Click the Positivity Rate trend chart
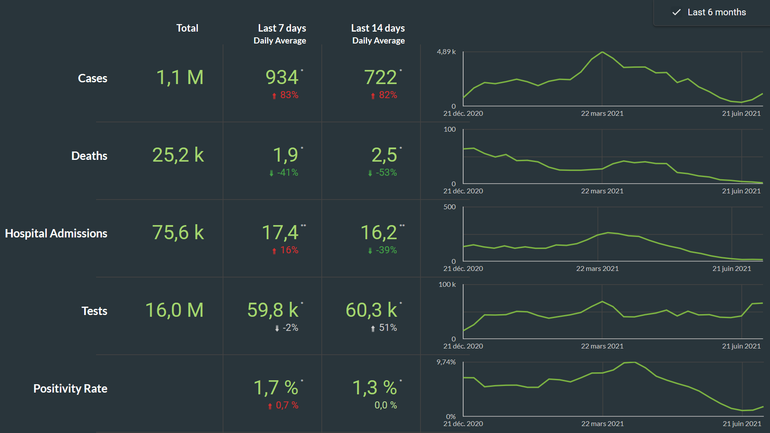The image size is (770, 433). (x=611, y=388)
